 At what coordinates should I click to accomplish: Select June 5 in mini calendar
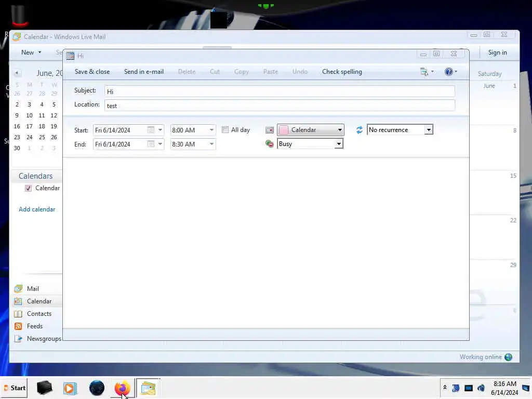[x=54, y=104]
